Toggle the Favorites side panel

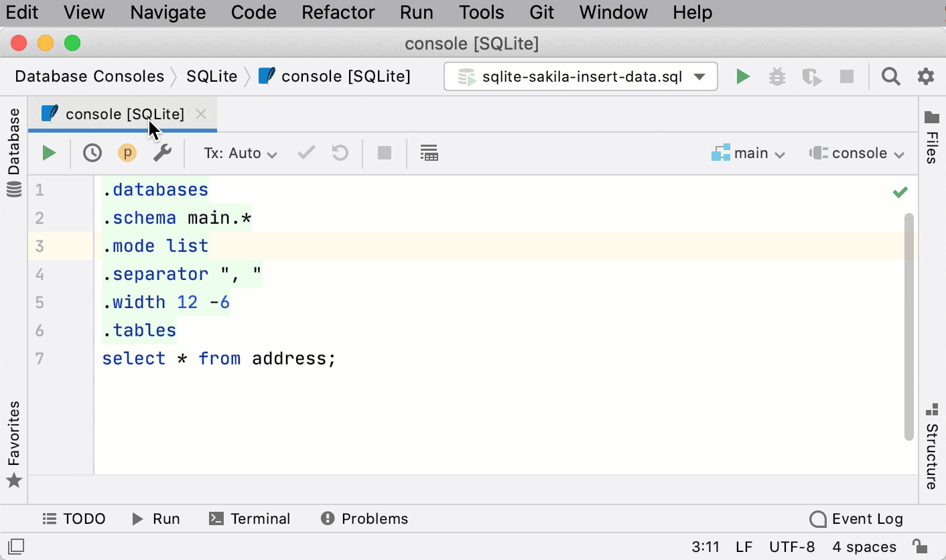coord(13,435)
